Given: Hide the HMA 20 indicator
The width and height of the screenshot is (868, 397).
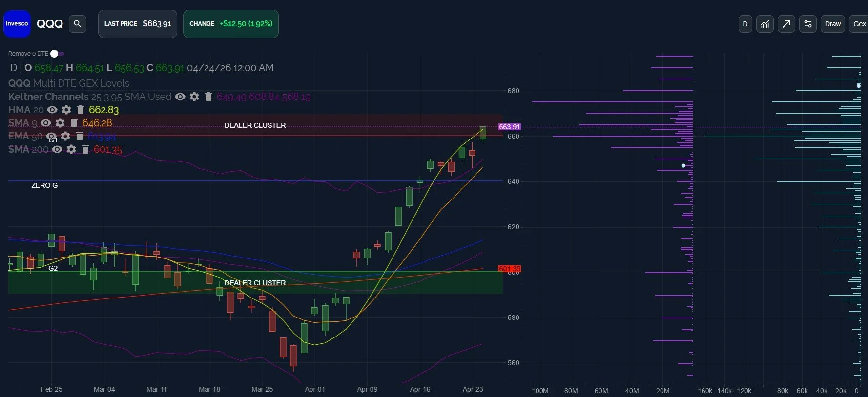Looking at the screenshot, I should (52, 110).
